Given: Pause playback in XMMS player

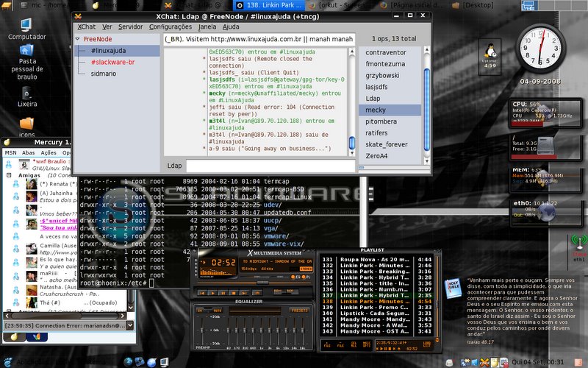Looking at the screenshot, I should [223, 293].
